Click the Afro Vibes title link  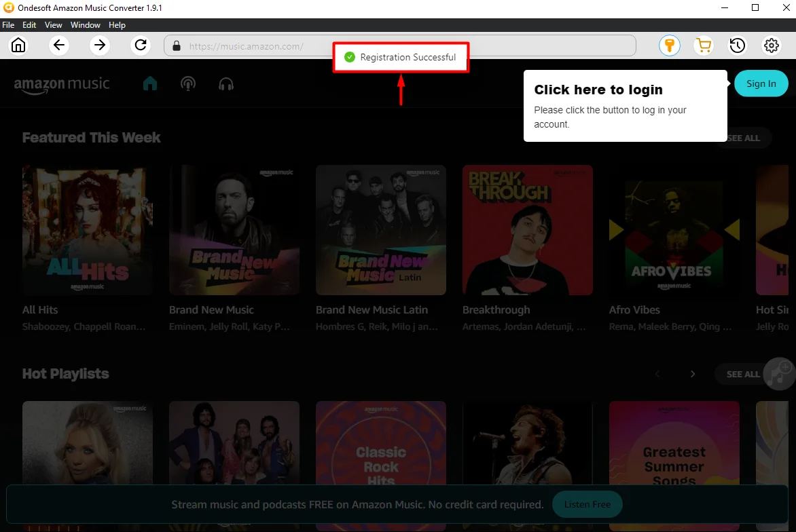634,310
